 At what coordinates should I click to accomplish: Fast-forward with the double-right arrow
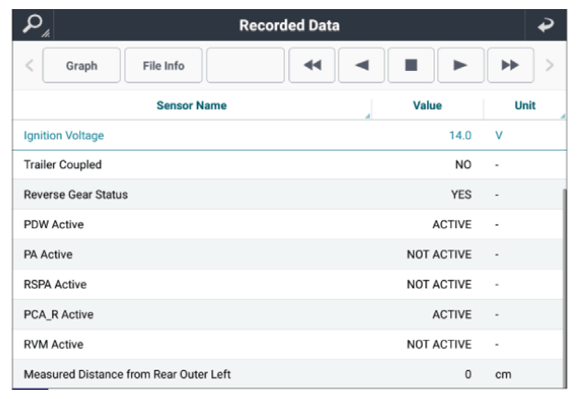tap(510, 65)
